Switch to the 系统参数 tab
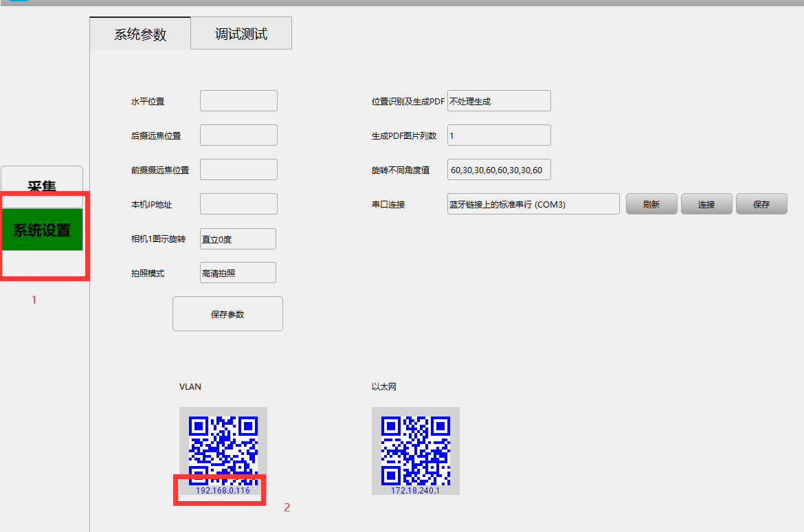The height and width of the screenshot is (532, 804). coord(140,34)
